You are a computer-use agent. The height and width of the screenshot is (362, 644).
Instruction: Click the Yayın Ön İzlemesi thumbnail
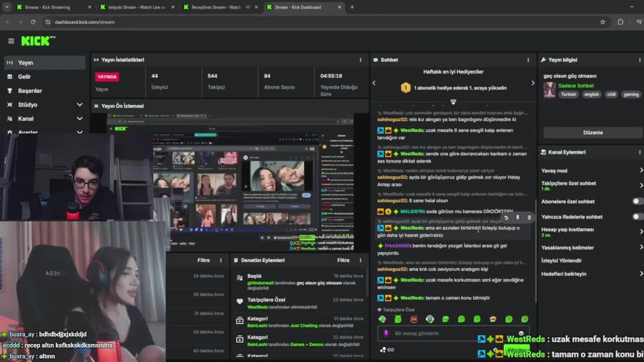230,182
